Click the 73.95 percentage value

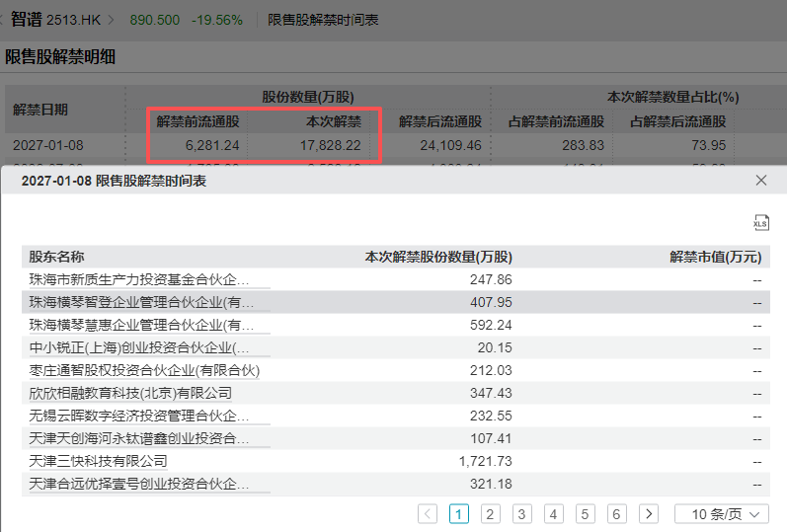(709, 145)
